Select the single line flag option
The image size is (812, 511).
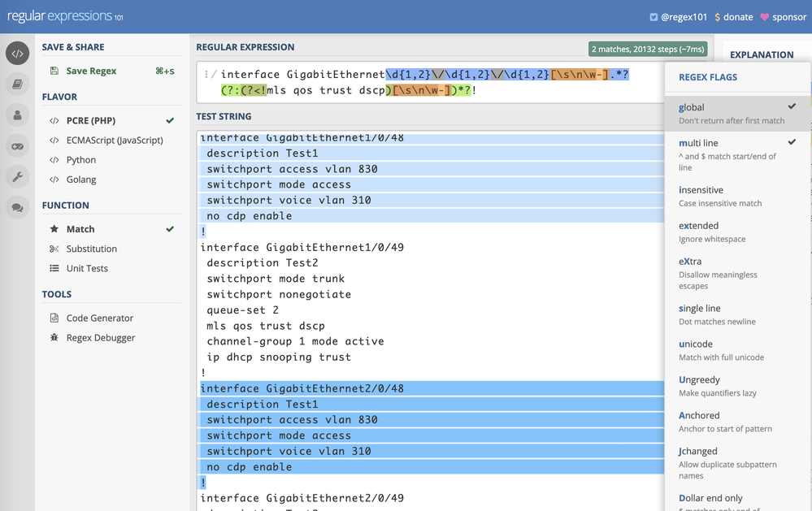click(737, 314)
